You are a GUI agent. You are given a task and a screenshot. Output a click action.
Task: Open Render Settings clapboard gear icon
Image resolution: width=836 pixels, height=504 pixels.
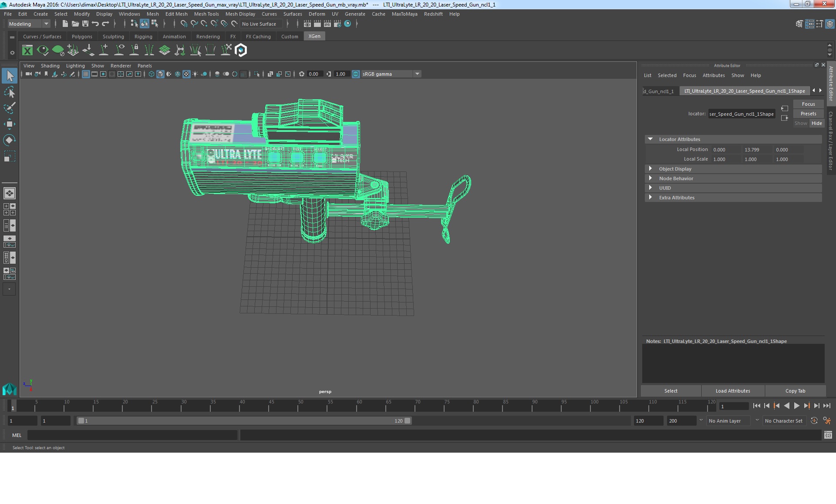[x=337, y=24]
